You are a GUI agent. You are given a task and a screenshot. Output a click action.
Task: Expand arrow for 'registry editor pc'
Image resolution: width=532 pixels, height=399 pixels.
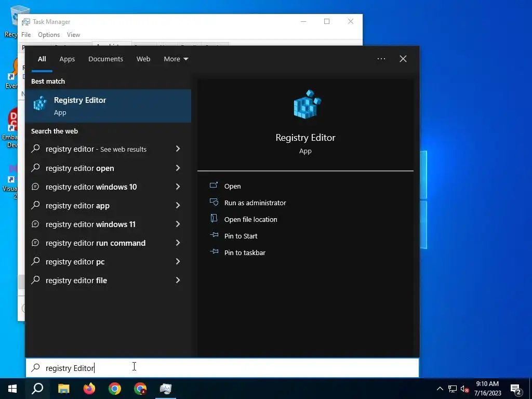178,261
